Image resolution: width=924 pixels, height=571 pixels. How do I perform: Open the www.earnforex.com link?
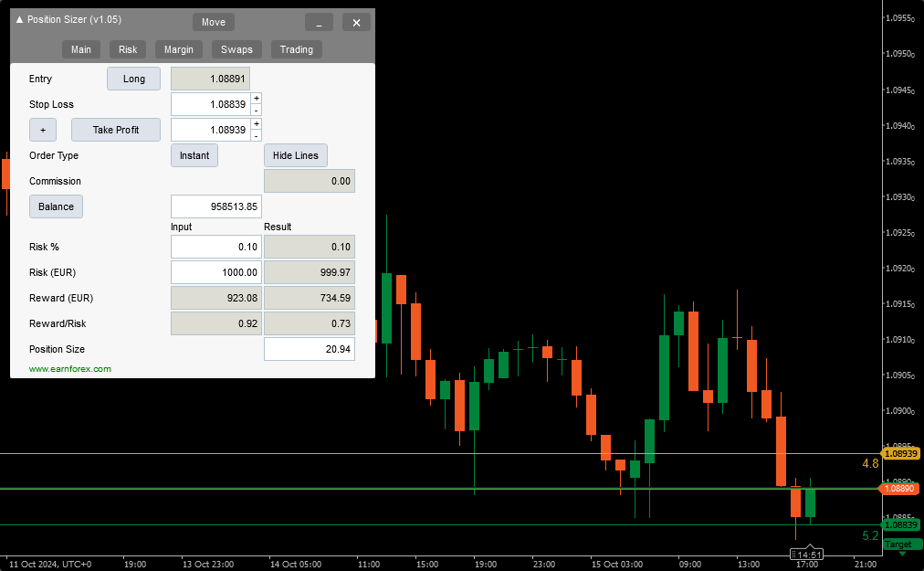(70, 369)
